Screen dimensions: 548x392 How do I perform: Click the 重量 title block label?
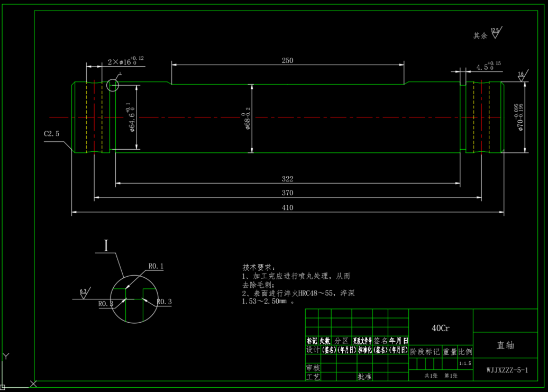click(450, 352)
